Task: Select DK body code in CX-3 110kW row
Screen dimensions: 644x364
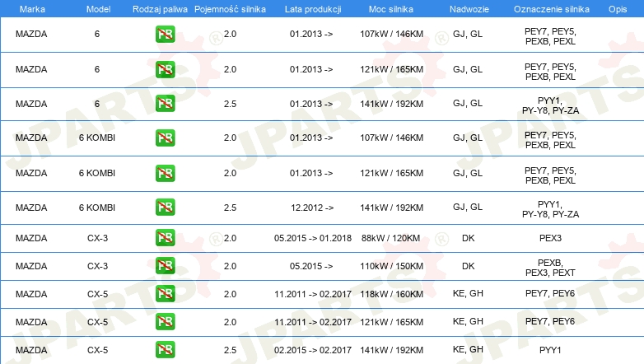Action: 469,266
